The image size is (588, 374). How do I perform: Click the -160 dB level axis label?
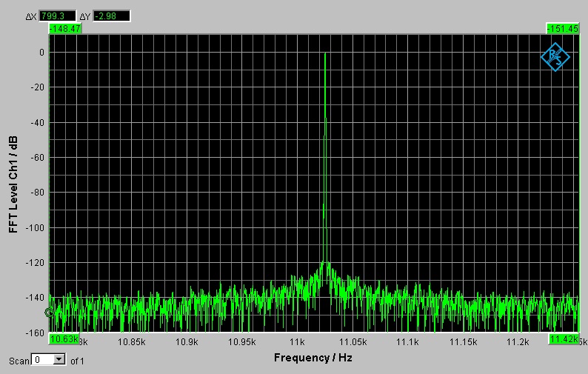[35, 333]
